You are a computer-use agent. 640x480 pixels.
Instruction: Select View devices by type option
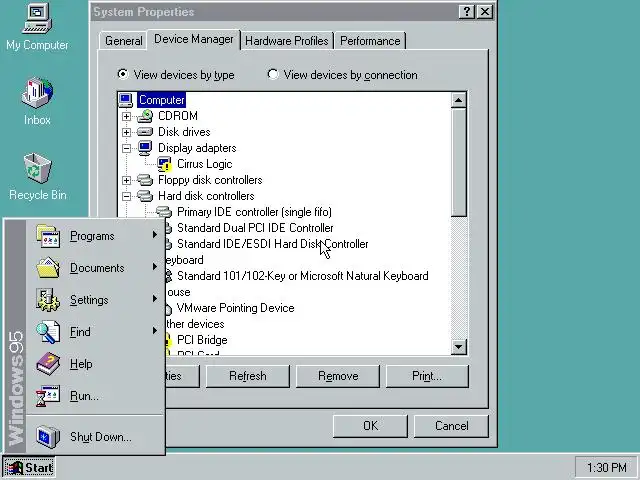(176, 75)
